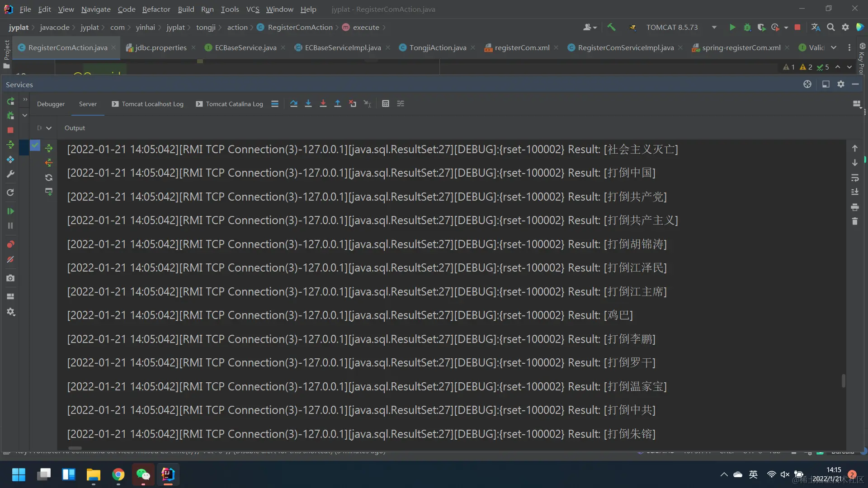Open WeChat from Windows taskbar
868x488 pixels.
[x=143, y=474]
